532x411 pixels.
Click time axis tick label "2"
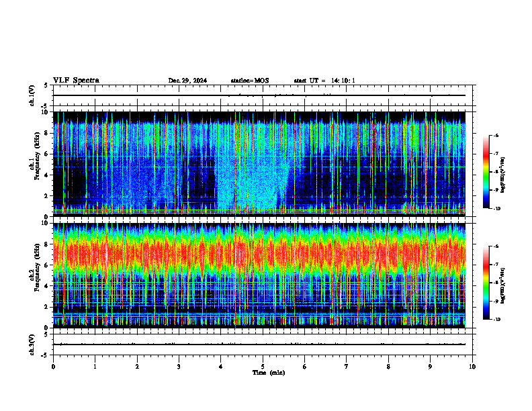[x=137, y=367]
